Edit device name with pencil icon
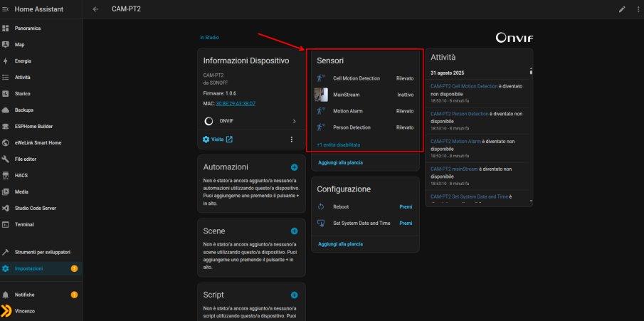The width and height of the screenshot is (644, 321). [622, 9]
